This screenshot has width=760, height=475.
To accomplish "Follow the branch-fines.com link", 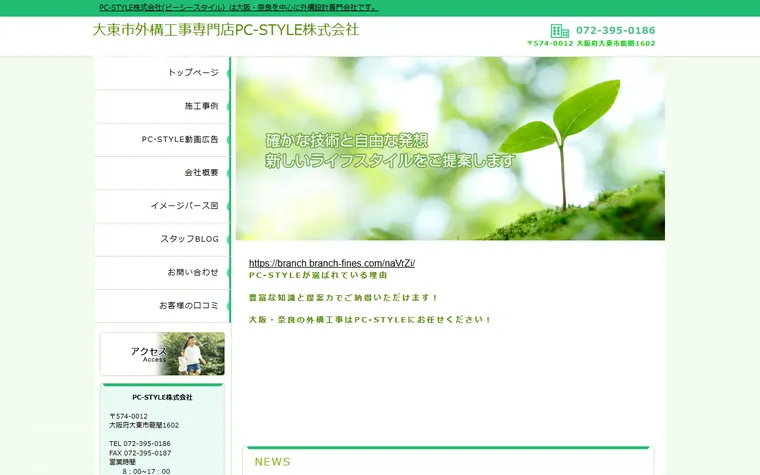I will pyautogui.click(x=332, y=263).
